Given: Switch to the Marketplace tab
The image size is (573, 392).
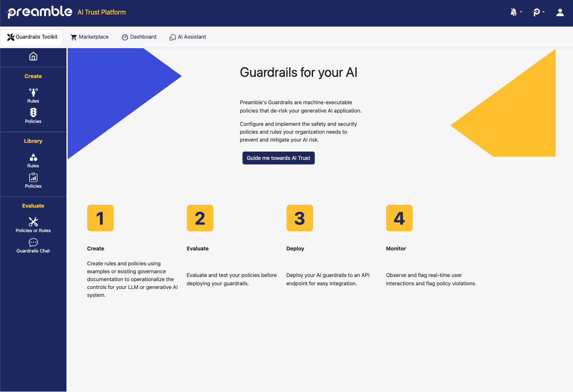Looking at the screenshot, I should pyautogui.click(x=90, y=37).
